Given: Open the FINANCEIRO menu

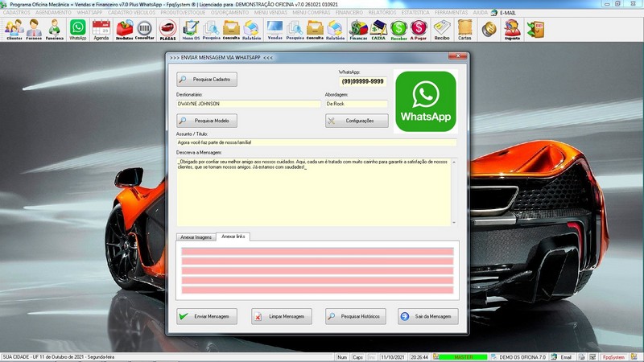Looking at the screenshot, I should tap(349, 13).
